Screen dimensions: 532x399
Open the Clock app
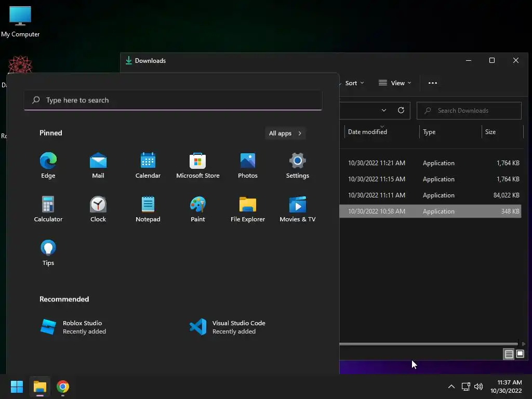pos(98,209)
